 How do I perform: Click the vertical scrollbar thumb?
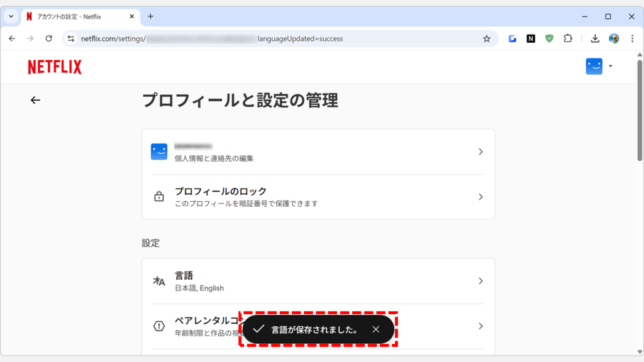(x=640, y=110)
